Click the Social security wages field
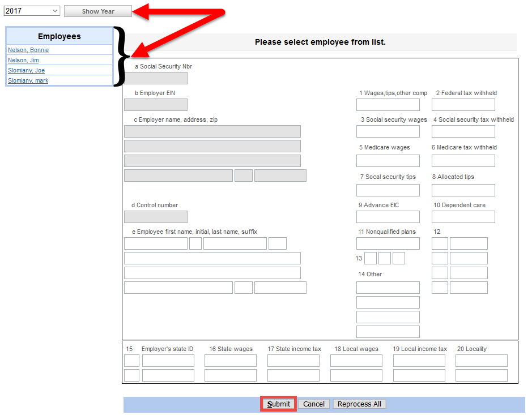Image resolution: width=532 pixels, height=415 pixels. coord(388,131)
